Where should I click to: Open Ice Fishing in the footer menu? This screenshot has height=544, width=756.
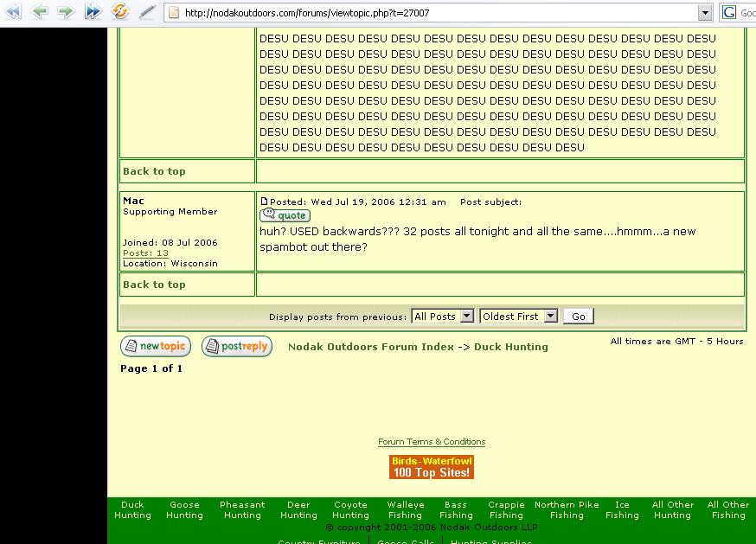[622, 509]
